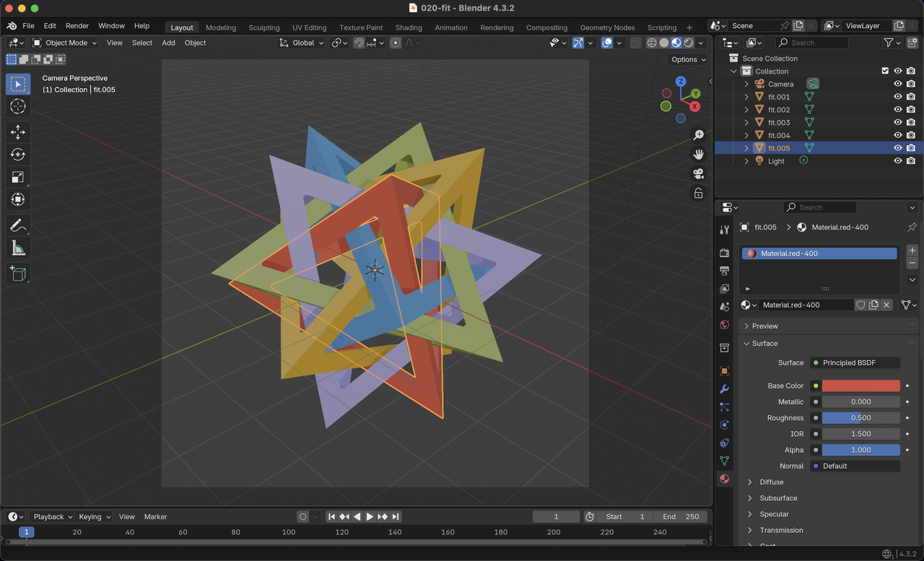Collapse the Surface panel

(x=764, y=343)
